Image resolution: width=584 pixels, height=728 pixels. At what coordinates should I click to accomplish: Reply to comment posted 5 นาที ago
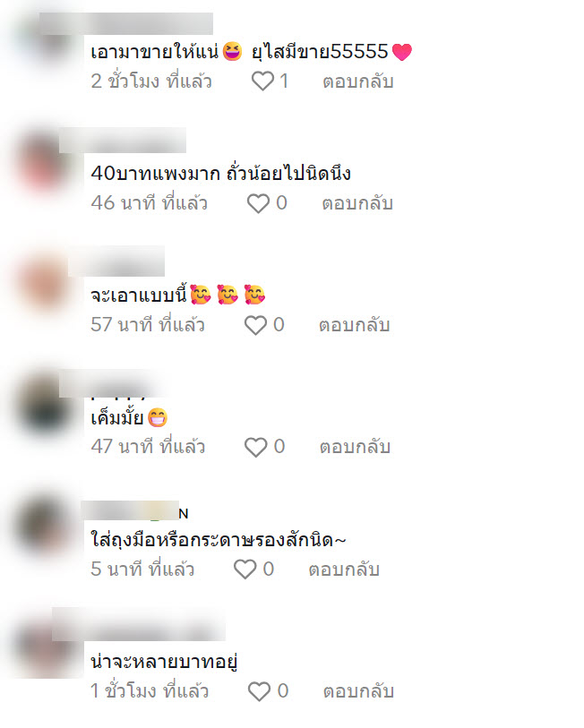344,570
